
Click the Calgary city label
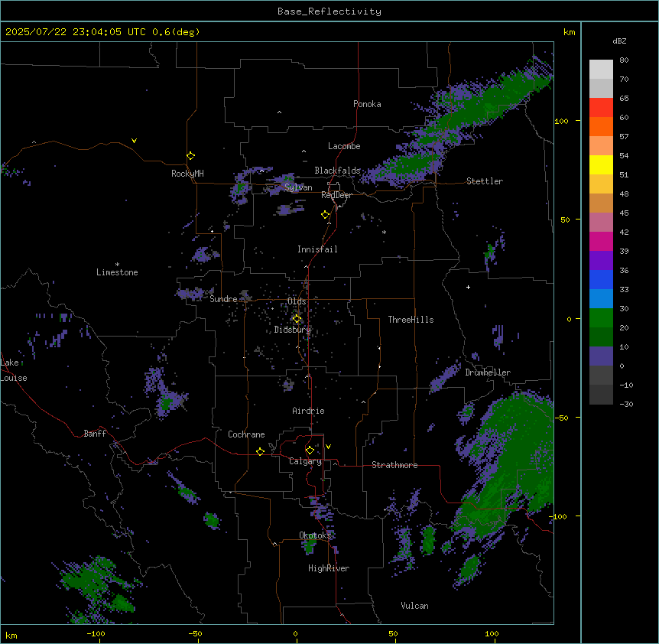pyautogui.click(x=306, y=461)
